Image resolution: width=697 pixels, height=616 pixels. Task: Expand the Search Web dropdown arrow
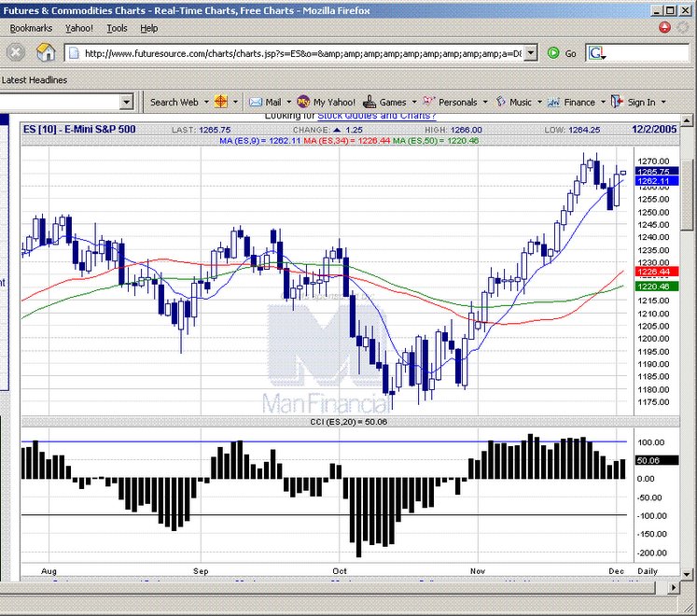coord(206,103)
